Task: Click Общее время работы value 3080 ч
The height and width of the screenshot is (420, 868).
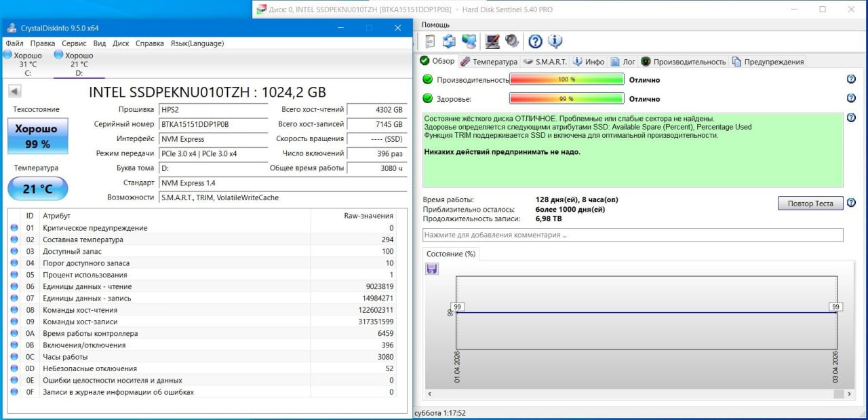Action: pyautogui.click(x=376, y=168)
